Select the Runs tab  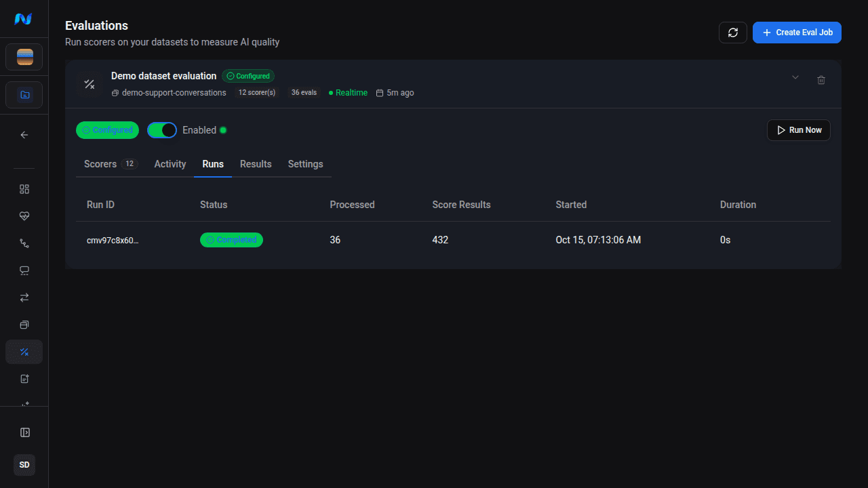click(x=213, y=164)
